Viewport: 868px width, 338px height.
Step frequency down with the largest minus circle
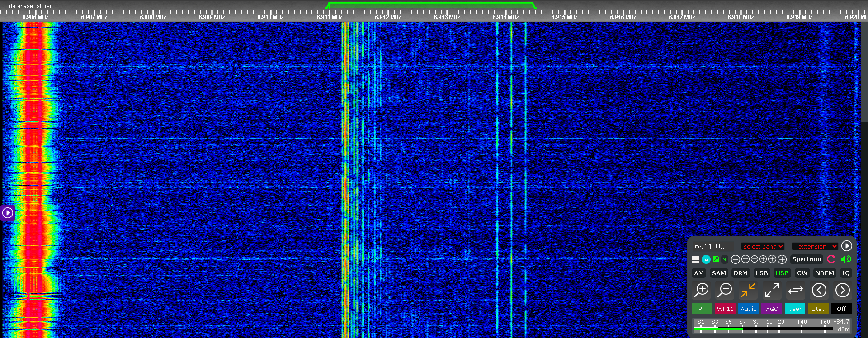coord(736,259)
